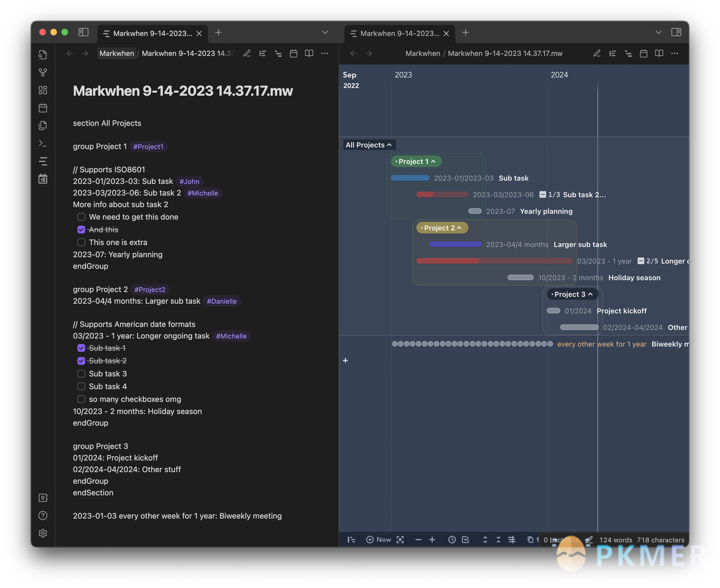Check 'so many checkboxes omg' checkbox
This screenshot has height=588, width=720.
pyautogui.click(x=81, y=399)
